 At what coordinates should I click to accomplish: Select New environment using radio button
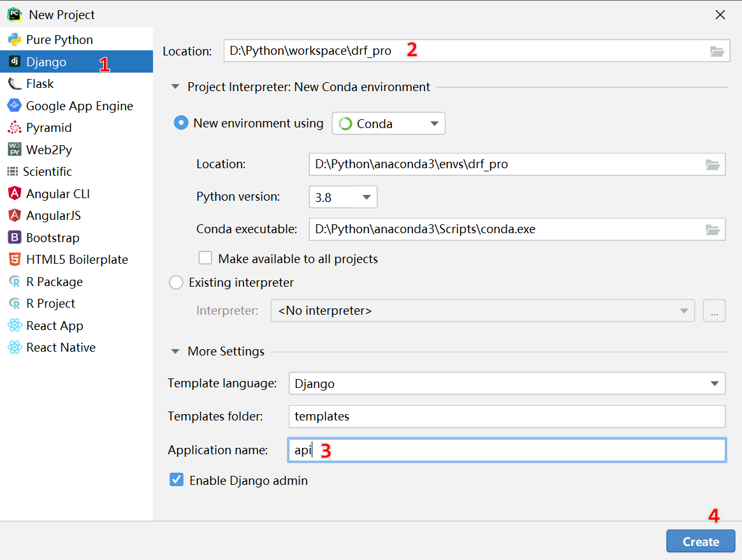click(181, 123)
